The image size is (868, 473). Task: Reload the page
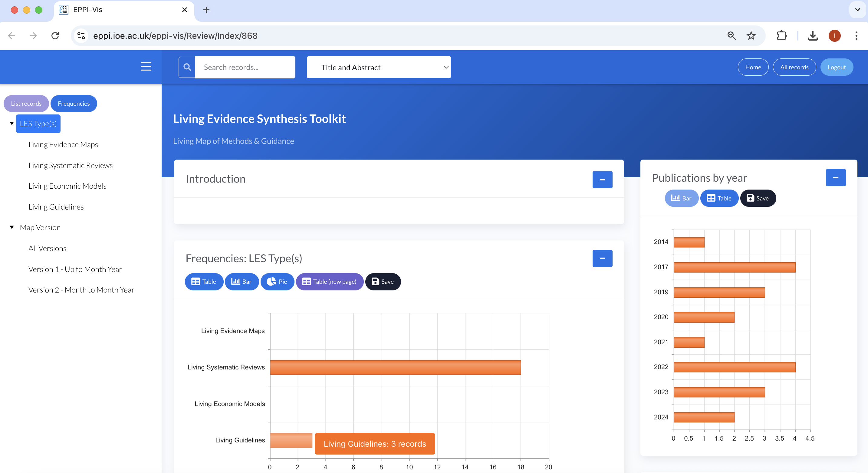tap(55, 36)
